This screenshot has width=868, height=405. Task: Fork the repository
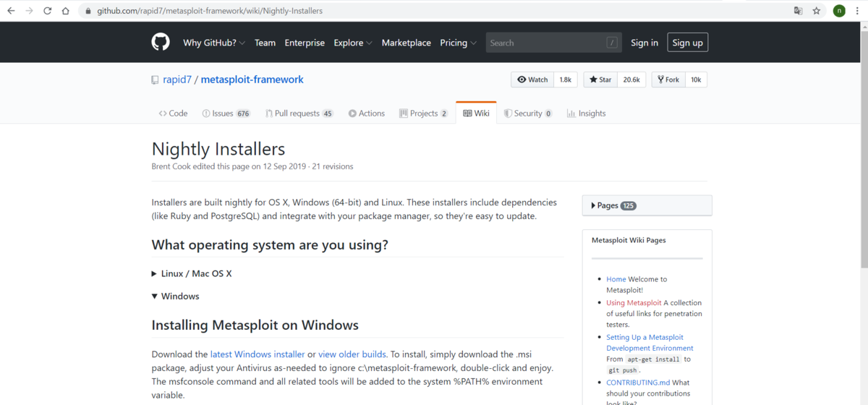click(x=668, y=80)
